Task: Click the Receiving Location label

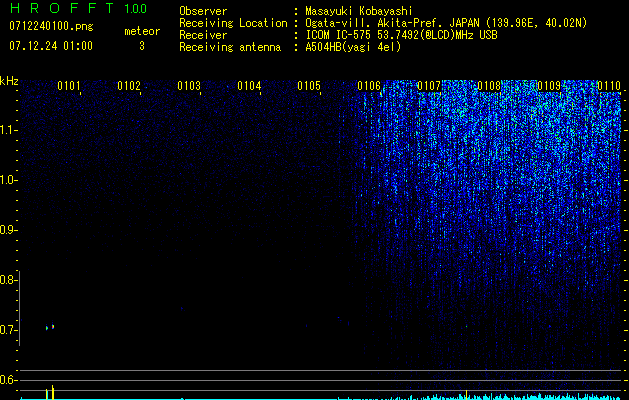Action: click(233, 23)
